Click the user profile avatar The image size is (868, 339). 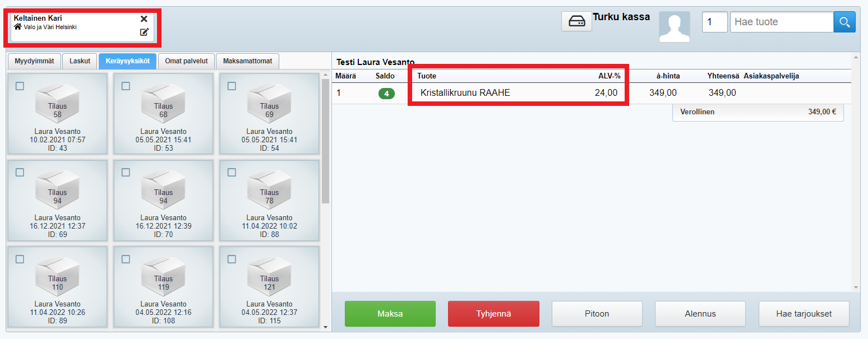click(674, 27)
